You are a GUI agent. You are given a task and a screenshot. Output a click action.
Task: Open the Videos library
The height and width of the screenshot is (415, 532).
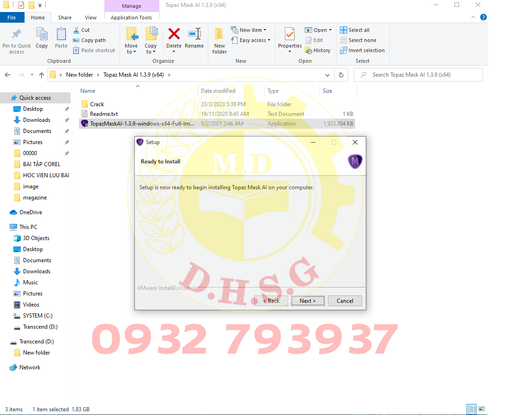pos(31,305)
